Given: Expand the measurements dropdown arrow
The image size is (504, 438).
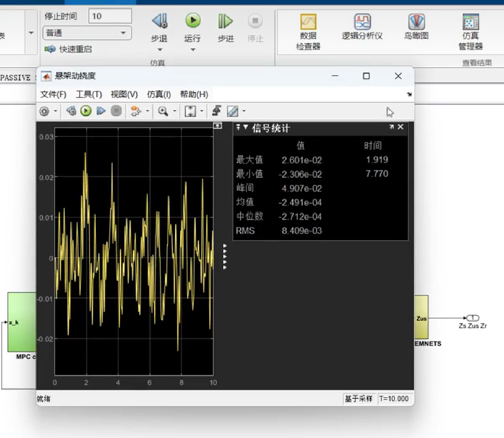Looking at the screenshot, I should pos(244,111).
